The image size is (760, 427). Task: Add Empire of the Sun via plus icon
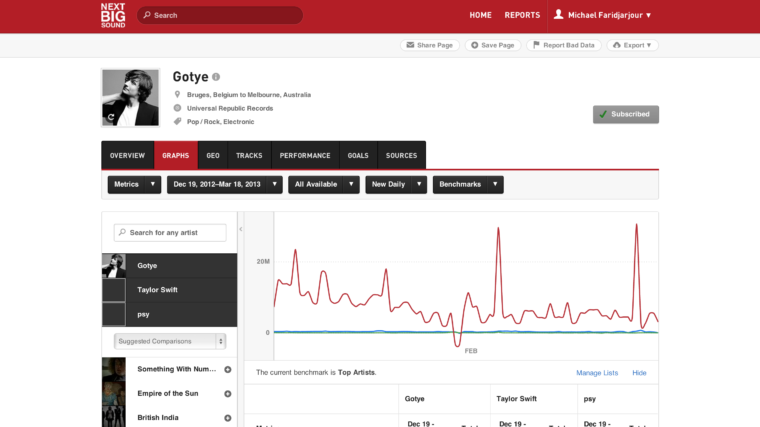click(228, 394)
